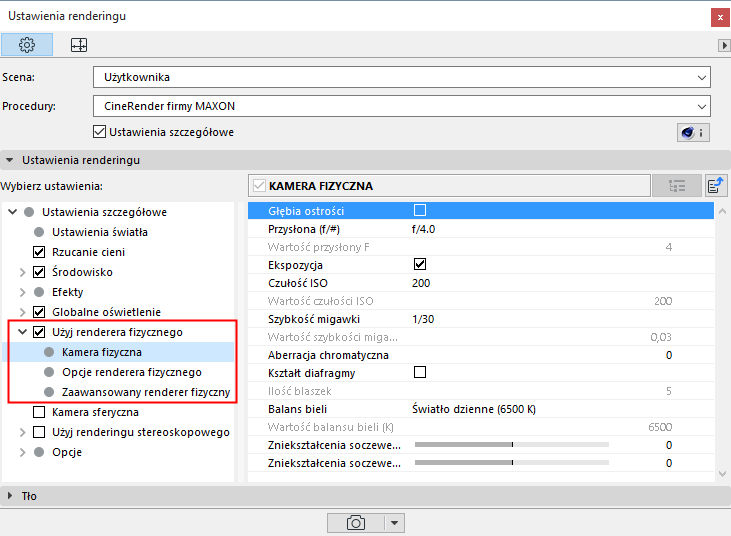Click the right arrow at the tab bar edge
731x536 pixels.
(724, 45)
